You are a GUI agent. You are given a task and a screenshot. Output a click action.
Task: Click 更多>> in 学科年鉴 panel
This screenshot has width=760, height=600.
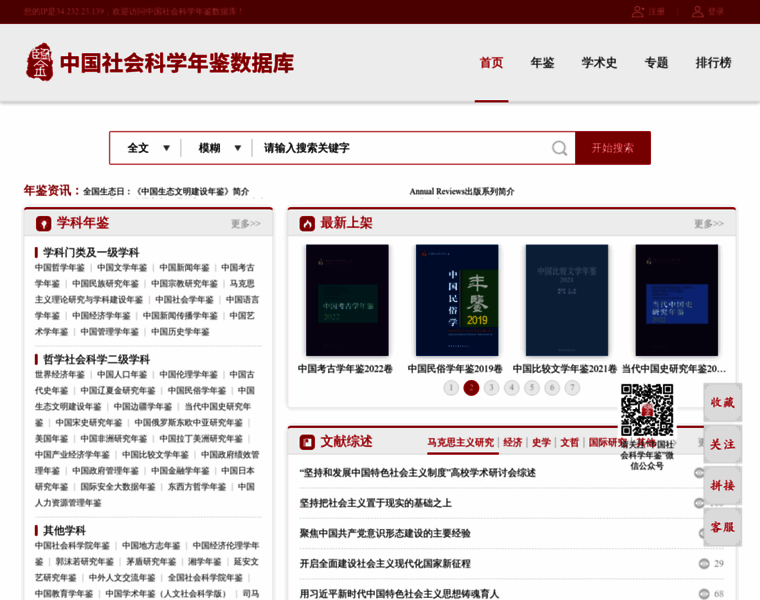point(246,223)
